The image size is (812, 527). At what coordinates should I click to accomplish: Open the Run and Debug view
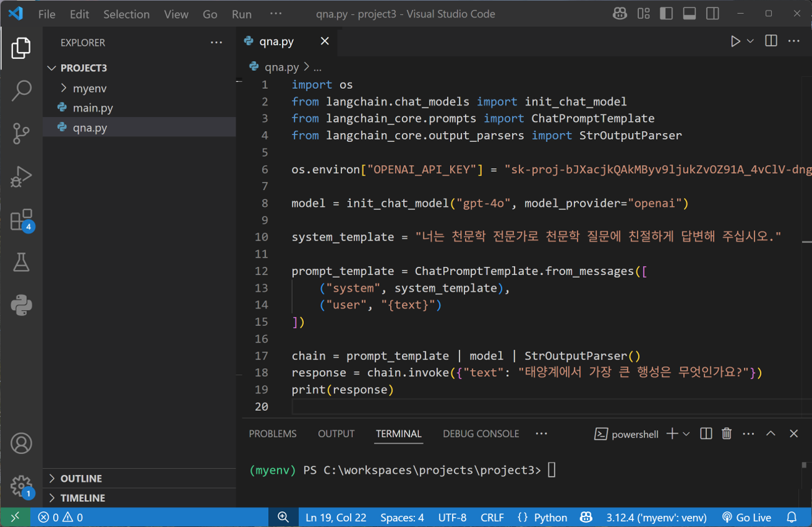click(21, 176)
